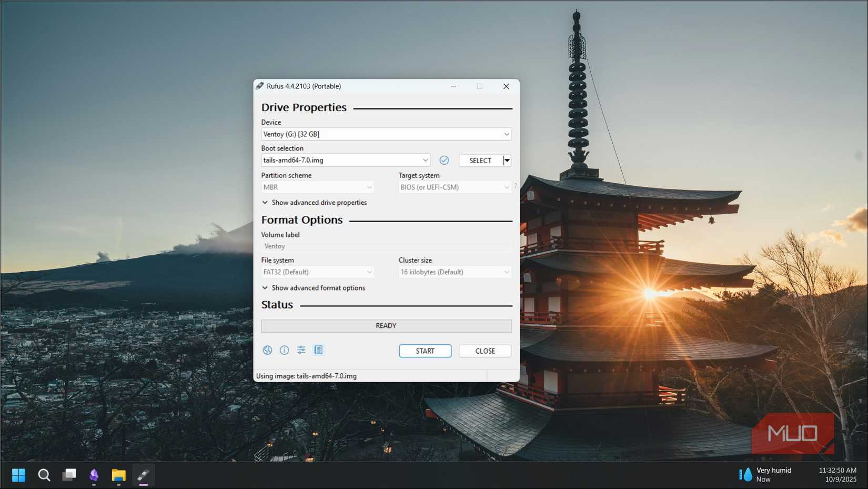Launch Obsidian from the taskbar
The width and height of the screenshot is (868, 489).
(x=94, y=475)
